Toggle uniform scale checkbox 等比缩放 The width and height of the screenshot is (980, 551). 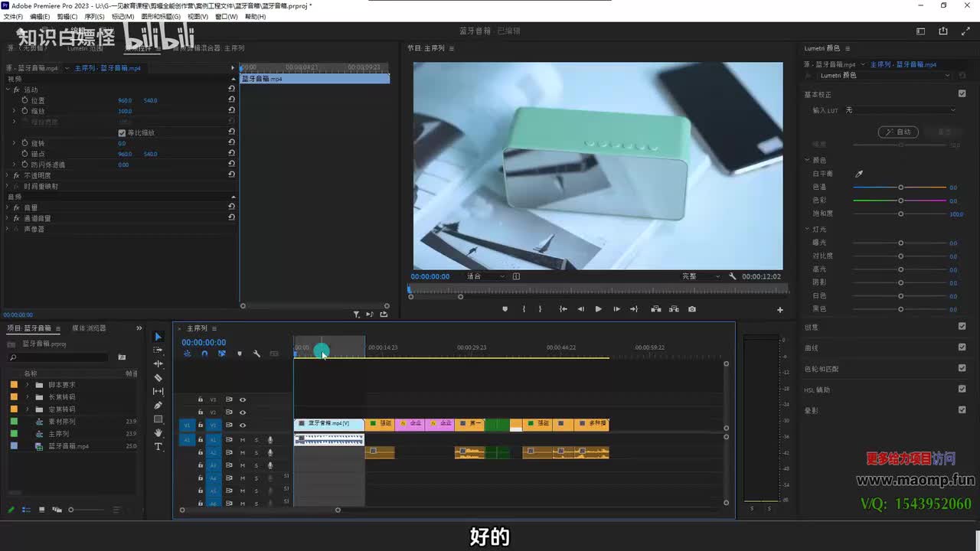[122, 133]
